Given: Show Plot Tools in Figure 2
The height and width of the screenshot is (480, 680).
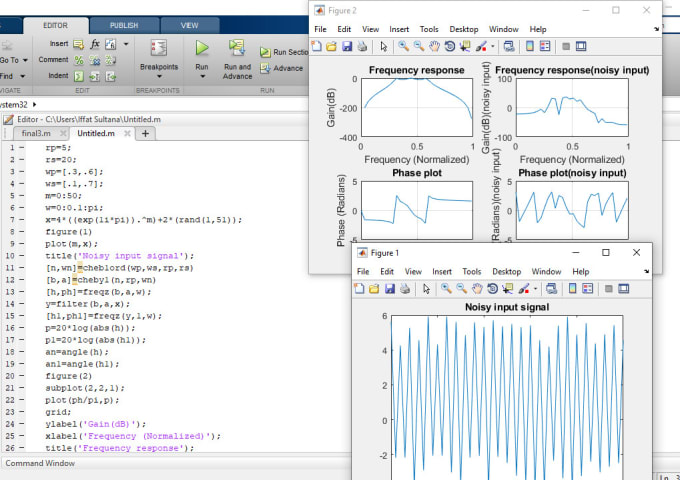Looking at the screenshot, I should click(x=581, y=46).
